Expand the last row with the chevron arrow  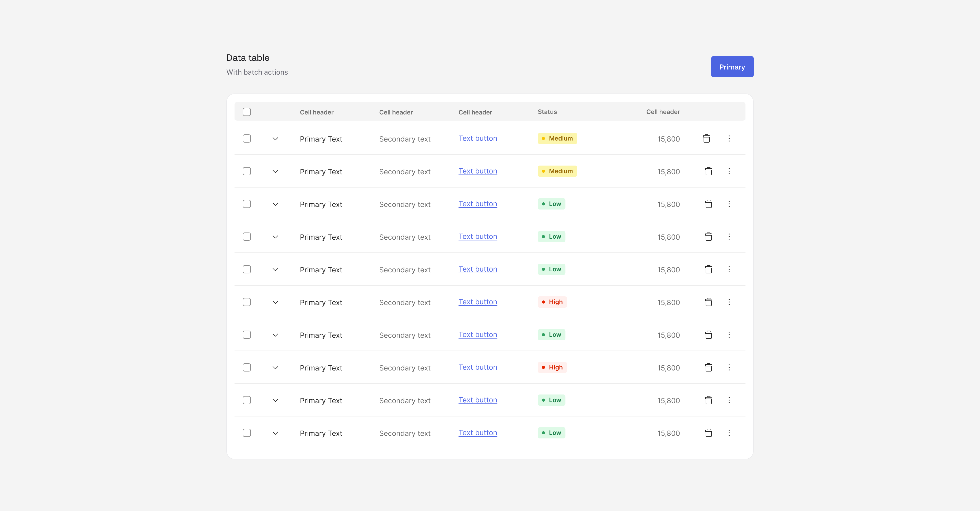click(x=275, y=433)
